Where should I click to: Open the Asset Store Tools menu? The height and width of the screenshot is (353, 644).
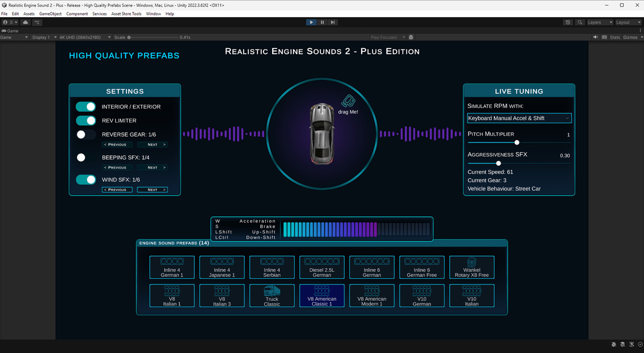coord(127,13)
